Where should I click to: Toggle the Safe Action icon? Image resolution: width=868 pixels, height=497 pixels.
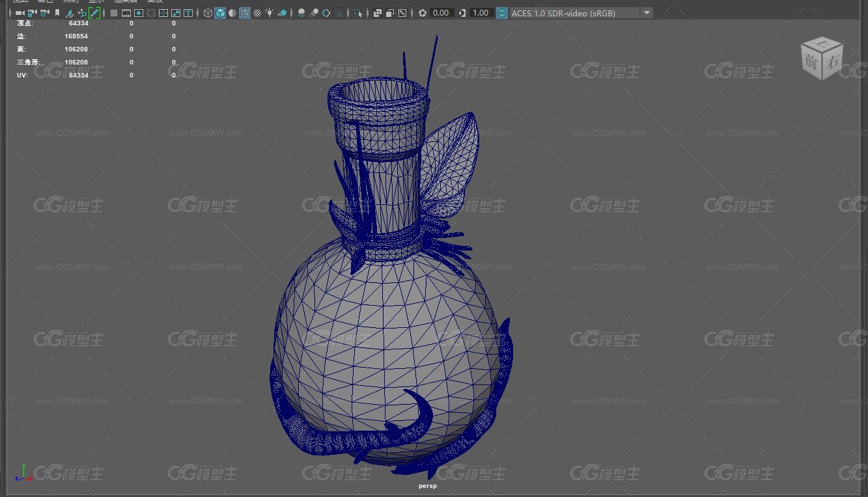176,13
